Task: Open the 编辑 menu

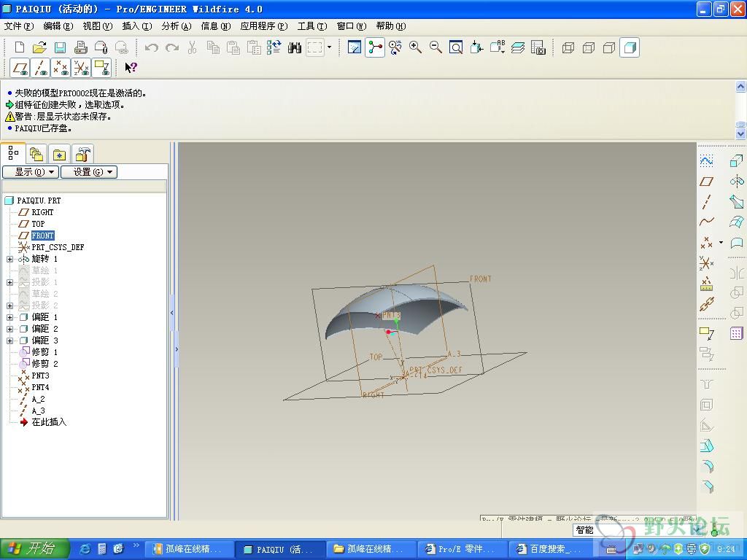Action: (58, 26)
